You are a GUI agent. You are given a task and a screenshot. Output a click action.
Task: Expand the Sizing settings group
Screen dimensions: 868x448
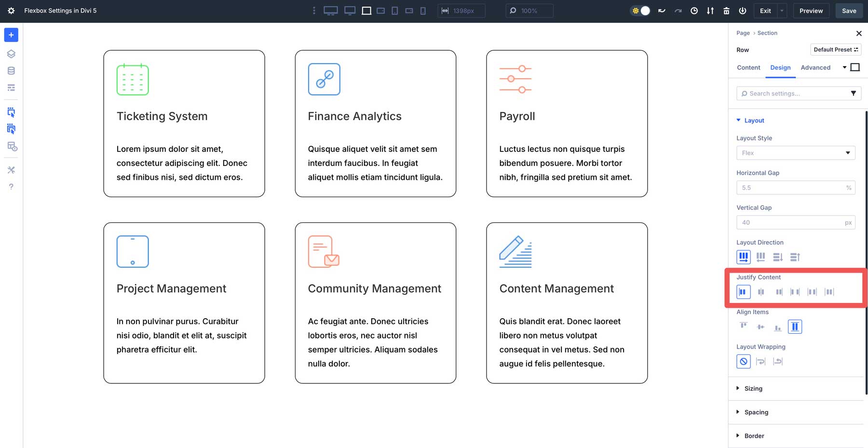coord(753,389)
